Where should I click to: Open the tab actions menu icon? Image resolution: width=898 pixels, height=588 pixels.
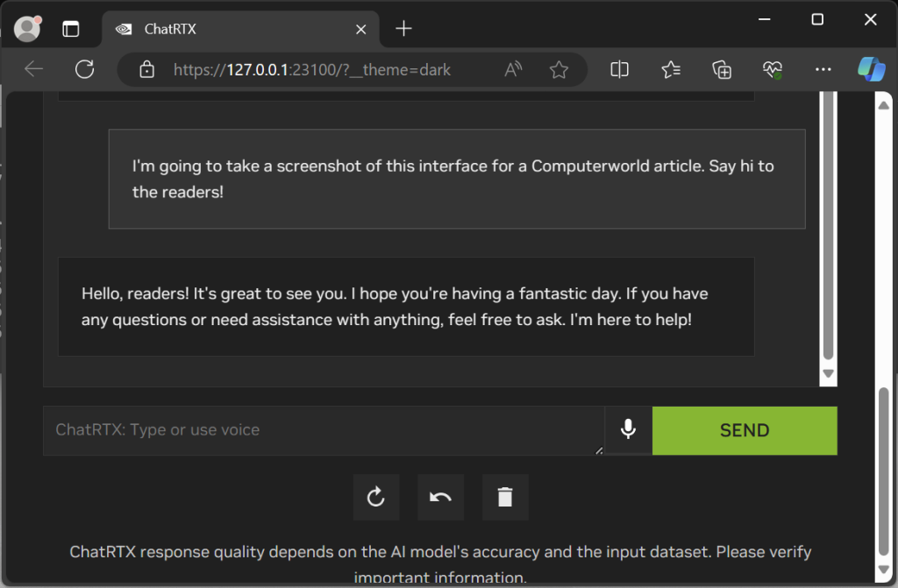point(70,29)
